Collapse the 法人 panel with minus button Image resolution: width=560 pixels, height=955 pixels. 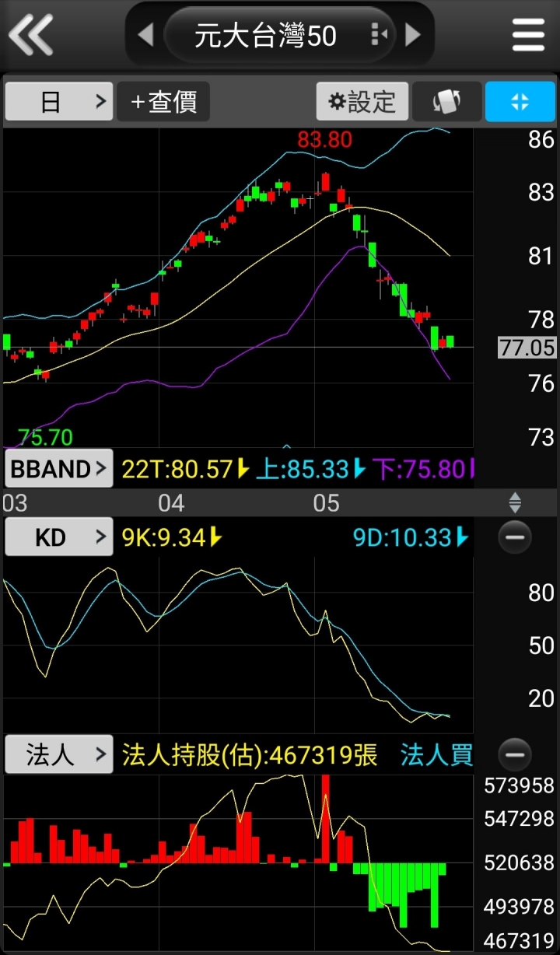514,754
